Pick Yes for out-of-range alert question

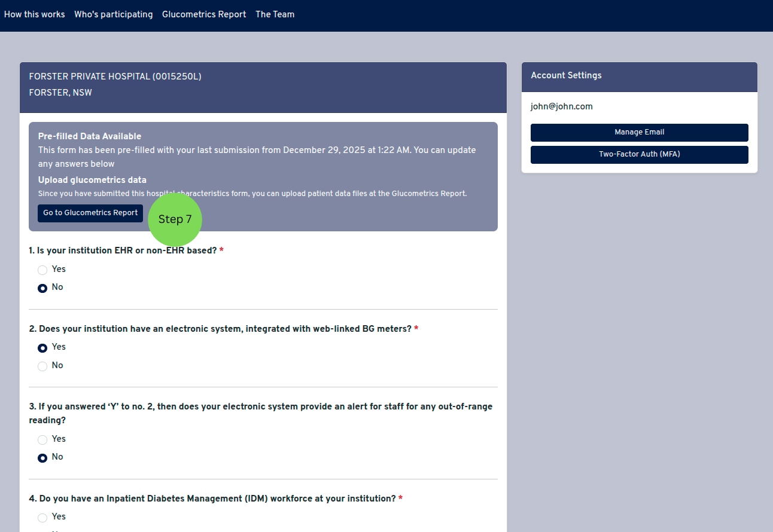(x=42, y=440)
